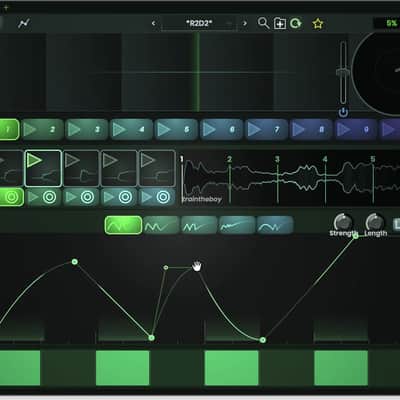Trigger pattern button 3
400x400 pixels.
coord(87,129)
